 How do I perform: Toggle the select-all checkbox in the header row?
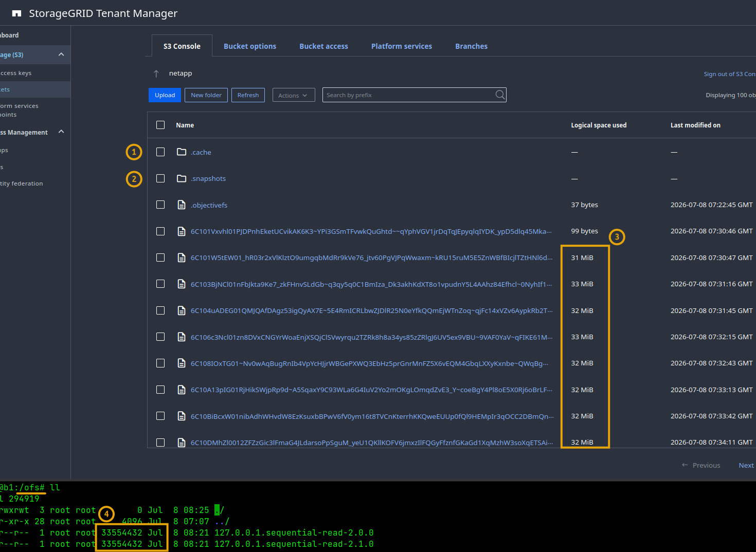[160, 125]
